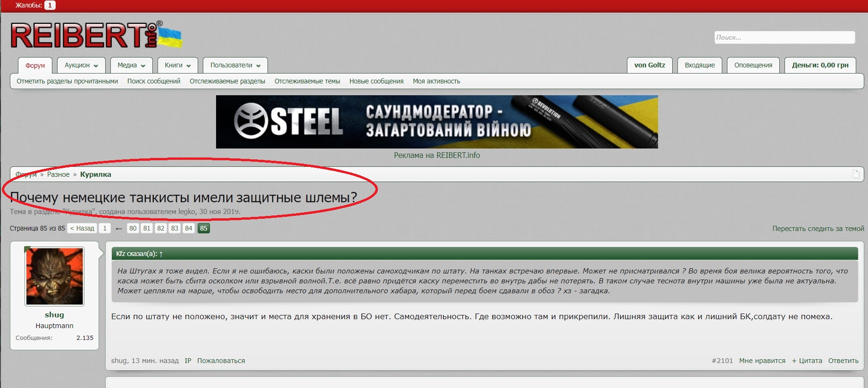Viewport: 868px width, 388px height.
Task: Click the shug author name in the post footer
Action: pos(119,361)
